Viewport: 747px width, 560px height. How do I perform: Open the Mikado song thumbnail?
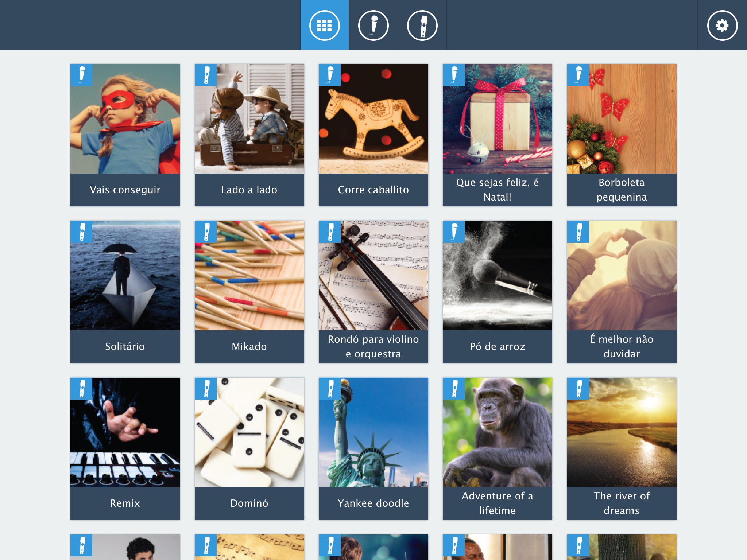(x=249, y=276)
